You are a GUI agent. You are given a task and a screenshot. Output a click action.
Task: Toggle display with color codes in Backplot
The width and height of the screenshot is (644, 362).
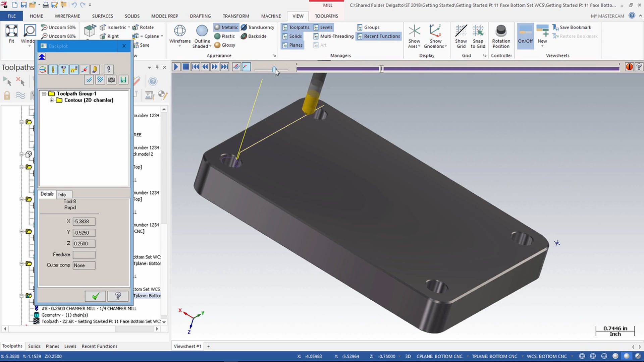pyautogui.click(x=43, y=69)
